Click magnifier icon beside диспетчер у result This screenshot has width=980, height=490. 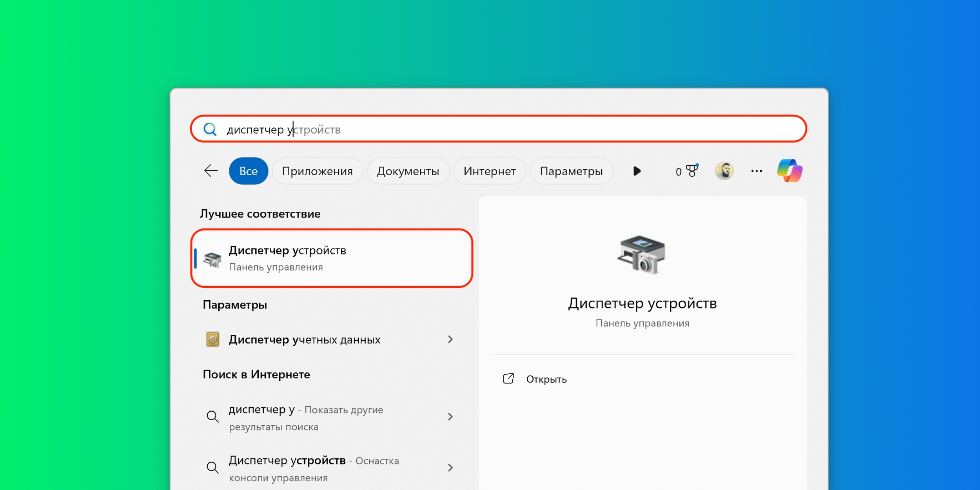(212, 416)
